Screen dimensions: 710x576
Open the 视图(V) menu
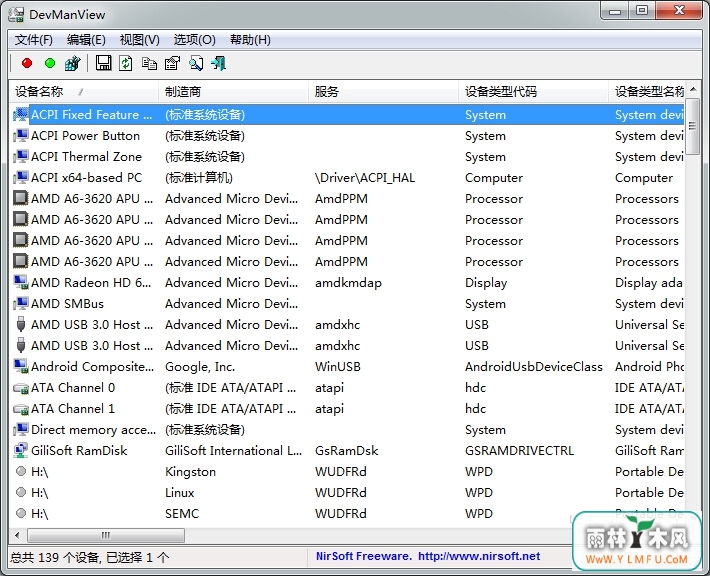(x=139, y=40)
